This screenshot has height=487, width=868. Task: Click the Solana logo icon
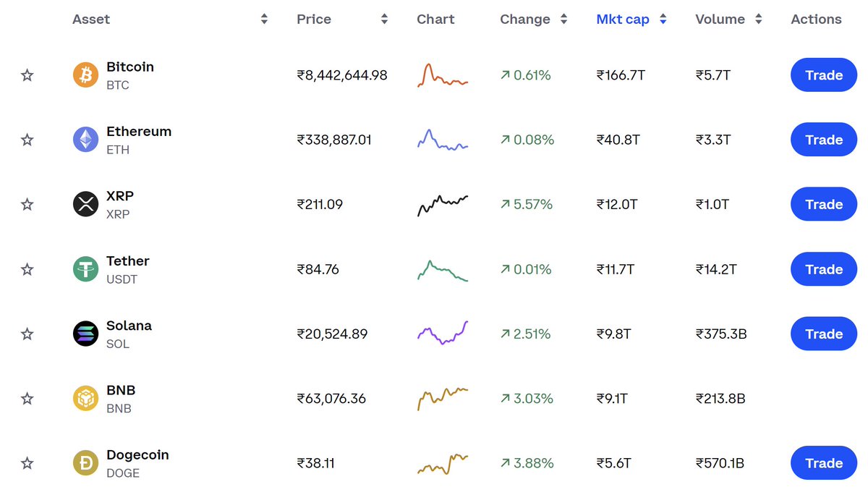pyautogui.click(x=85, y=334)
